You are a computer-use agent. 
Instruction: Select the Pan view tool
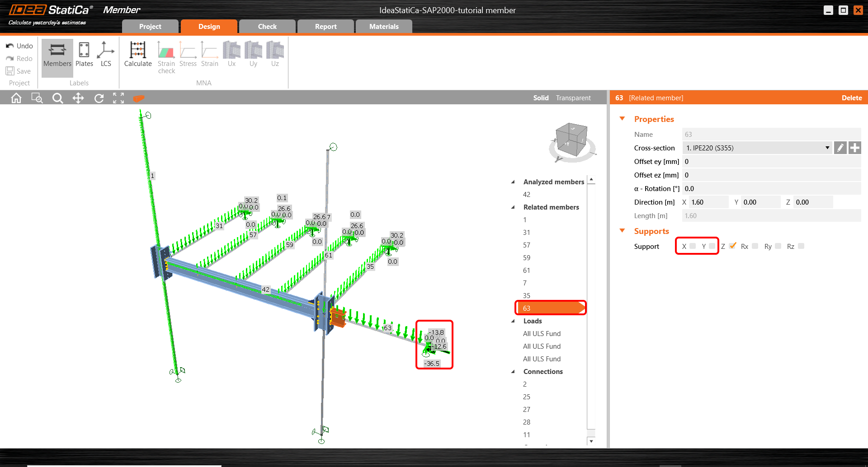78,98
